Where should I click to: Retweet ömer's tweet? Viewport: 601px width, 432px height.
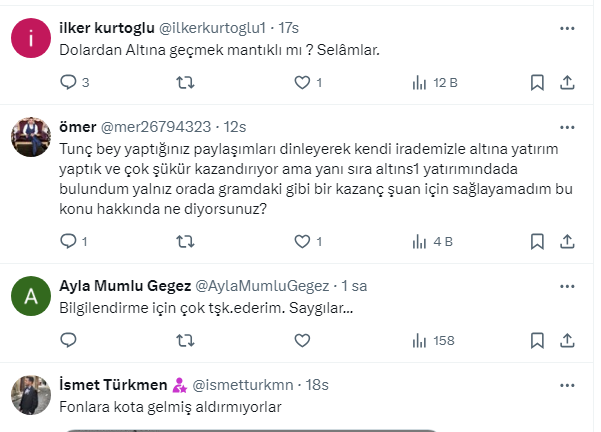pos(185,241)
